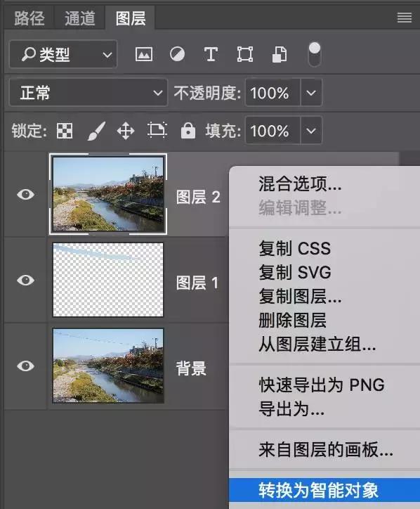Expand the 不透明度 opacity slider arrow
Image resolution: width=420 pixels, height=509 pixels.
311,93
